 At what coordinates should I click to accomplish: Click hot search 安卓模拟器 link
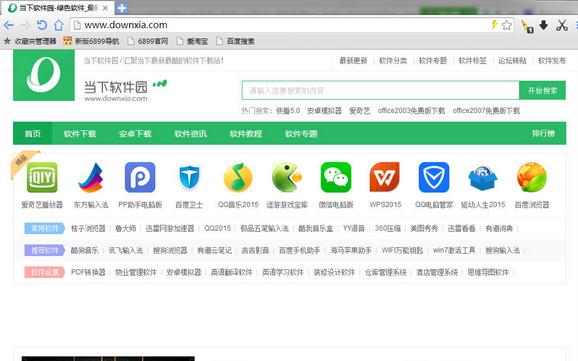click(324, 111)
